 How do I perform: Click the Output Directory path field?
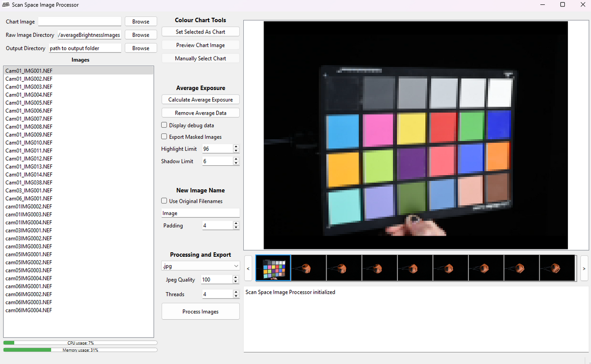[x=85, y=48]
